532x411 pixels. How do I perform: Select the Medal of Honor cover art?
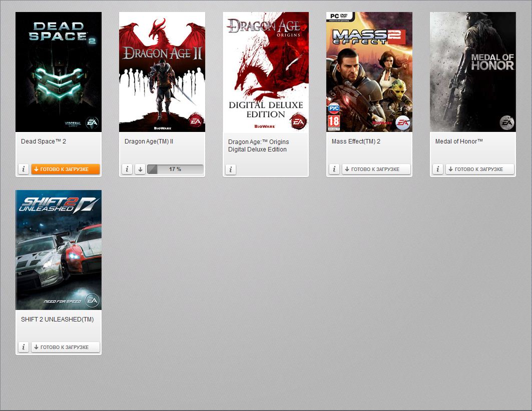tap(473, 72)
